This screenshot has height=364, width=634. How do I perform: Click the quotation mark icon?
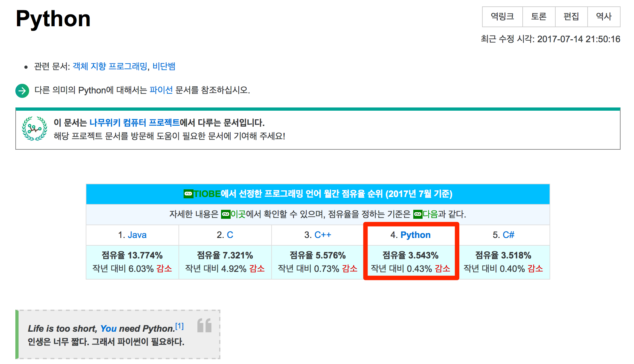pyautogui.click(x=204, y=325)
